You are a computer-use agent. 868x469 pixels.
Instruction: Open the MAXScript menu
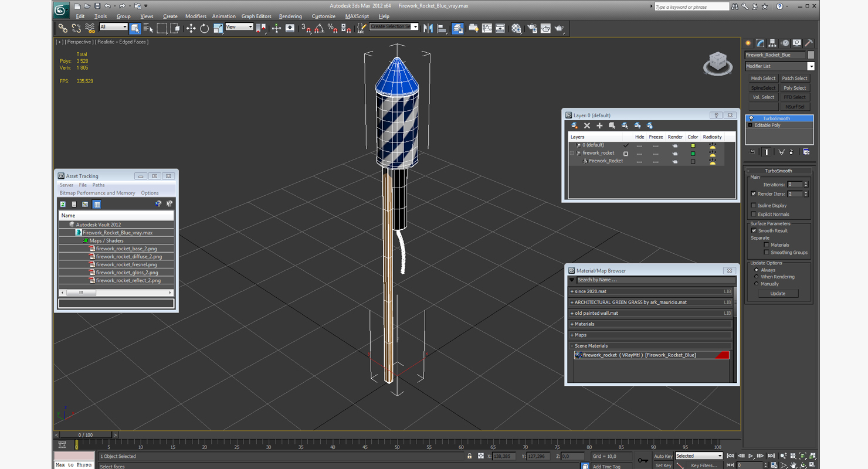coord(357,16)
